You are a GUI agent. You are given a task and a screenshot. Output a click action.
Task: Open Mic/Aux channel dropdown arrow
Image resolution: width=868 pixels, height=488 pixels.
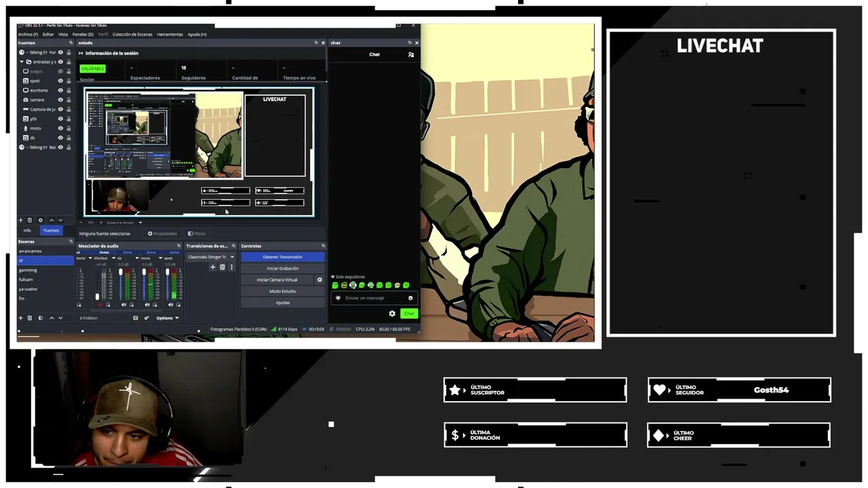coord(113,258)
